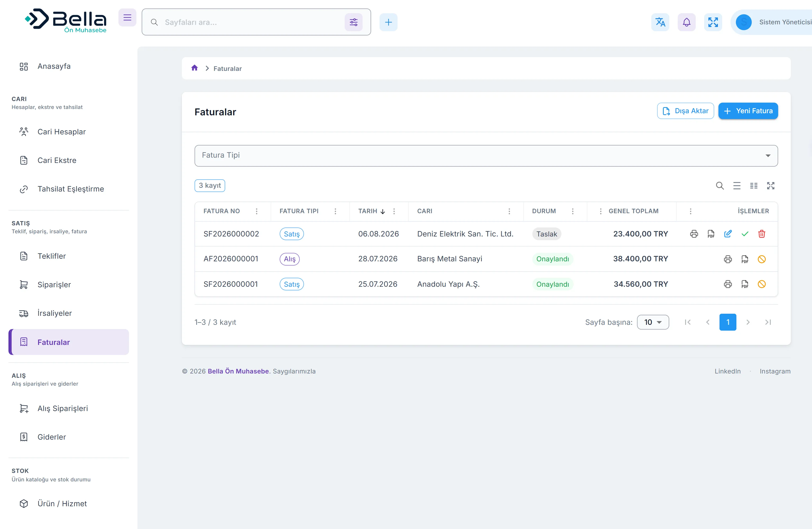
Task: Open Giderler in sidebar
Action: pos(68,437)
